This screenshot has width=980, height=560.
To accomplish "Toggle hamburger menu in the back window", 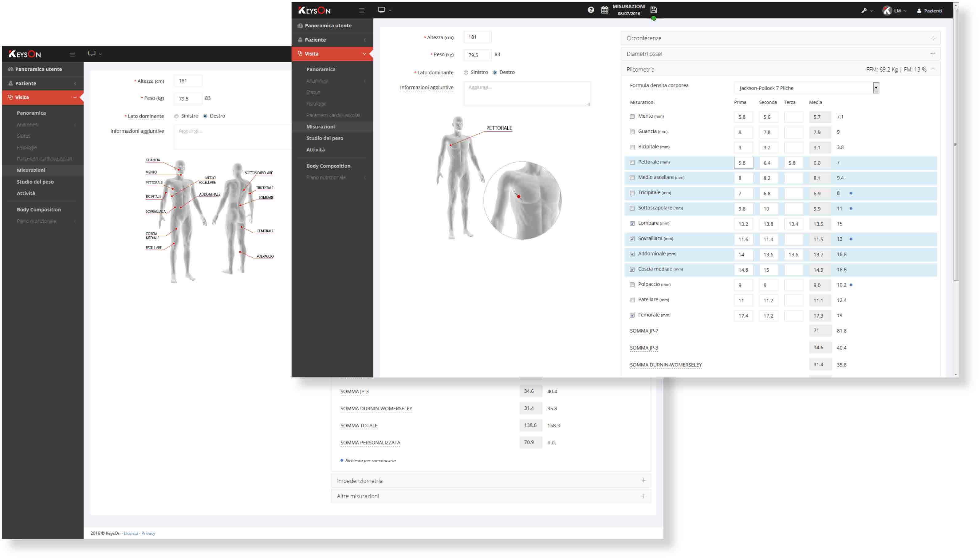I will point(72,54).
